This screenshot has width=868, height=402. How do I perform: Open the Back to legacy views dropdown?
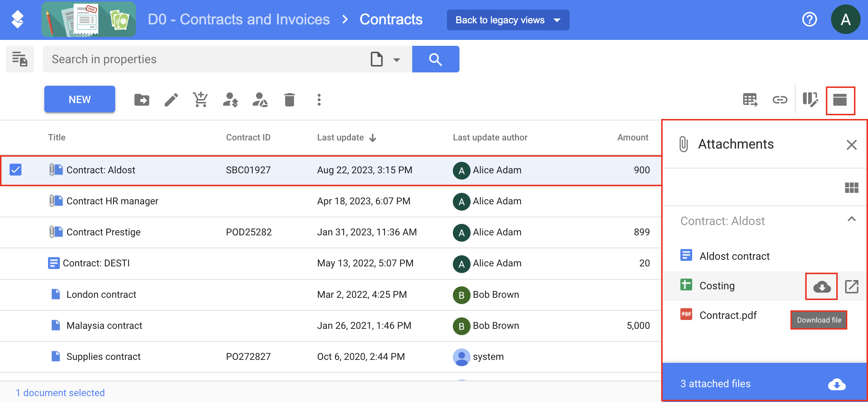coord(508,20)
